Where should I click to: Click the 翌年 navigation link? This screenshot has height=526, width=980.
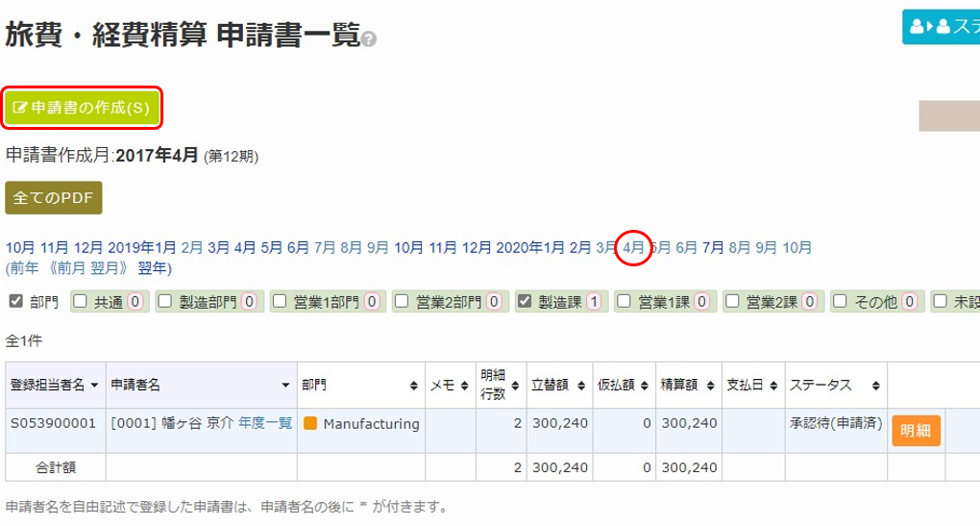coord(152,268)
